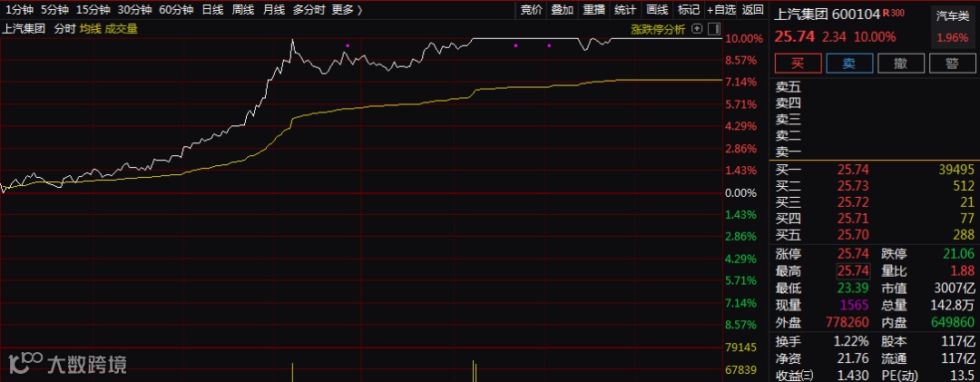
Task: Click the 买一 volume 39495
Action: point(956,170)
